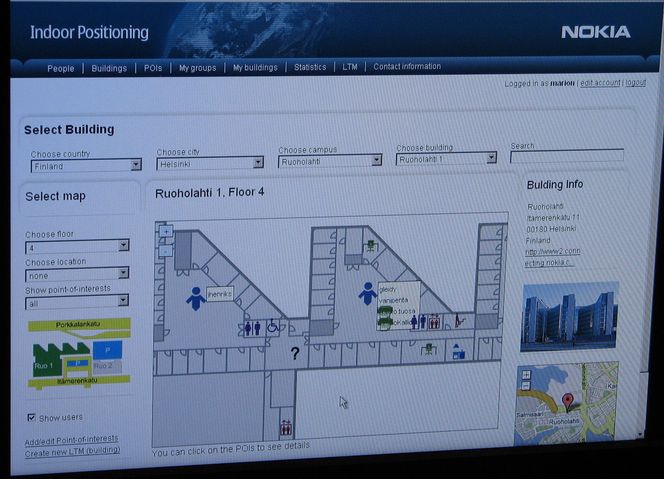Open the My buildings menu tab

click(x=255, y=67)
